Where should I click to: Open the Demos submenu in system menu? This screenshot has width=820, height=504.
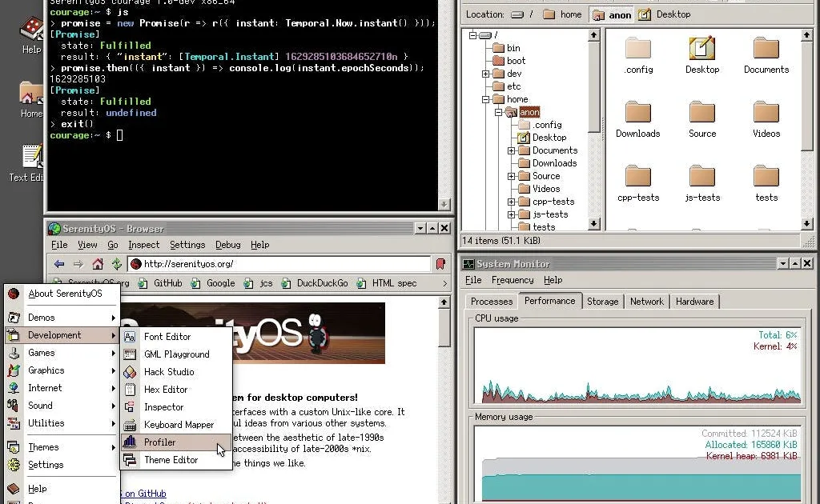(x=62, y=318)
